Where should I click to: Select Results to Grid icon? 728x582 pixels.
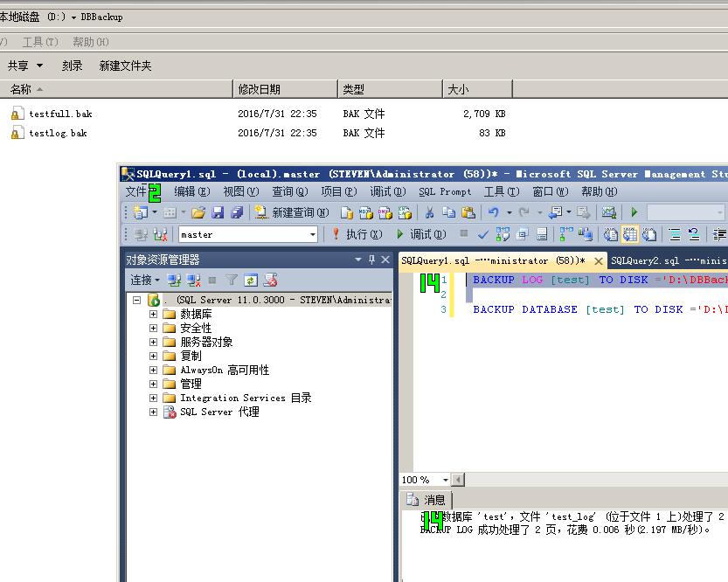coord(630,234)
